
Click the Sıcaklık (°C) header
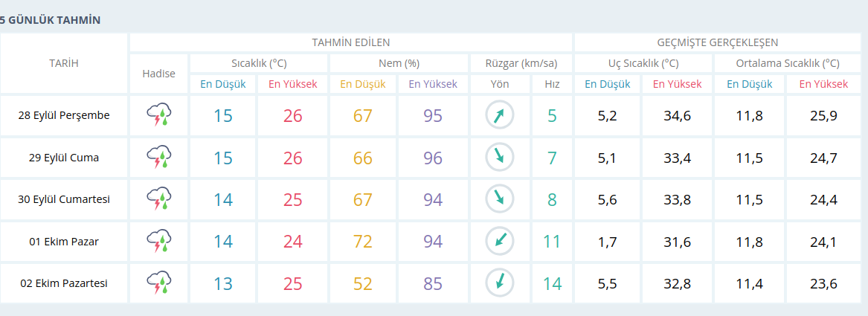(x=259, y=63)
